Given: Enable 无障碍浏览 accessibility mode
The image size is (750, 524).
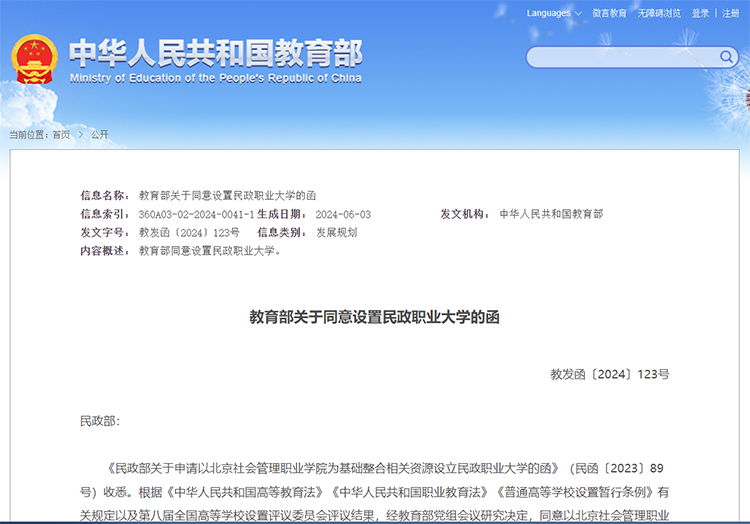Looking at the screenshot, I should pos(659,13).
